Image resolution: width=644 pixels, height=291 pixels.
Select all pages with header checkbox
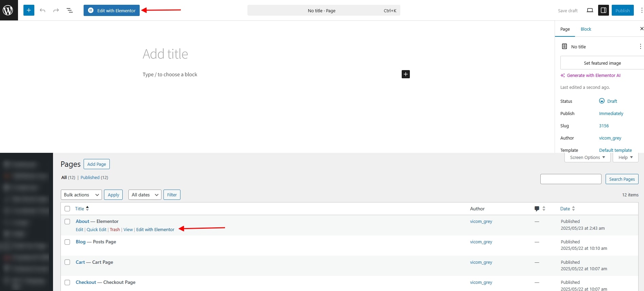click(67, 209)
